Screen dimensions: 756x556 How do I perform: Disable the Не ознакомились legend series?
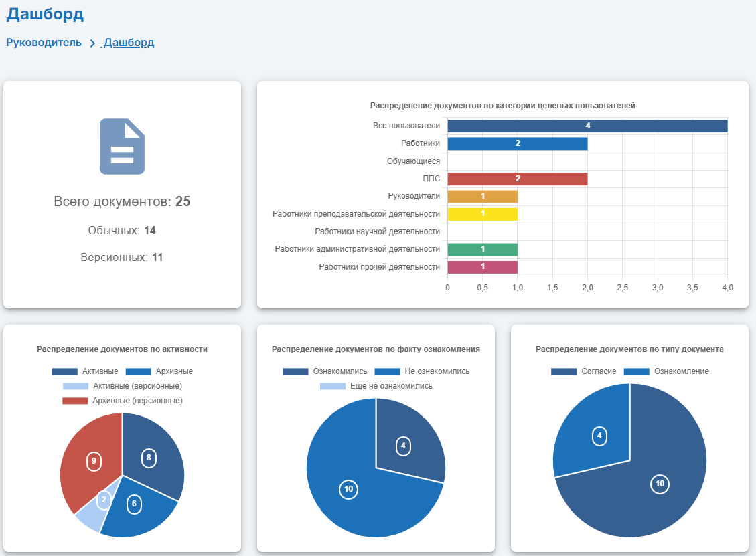coord(422,371)
